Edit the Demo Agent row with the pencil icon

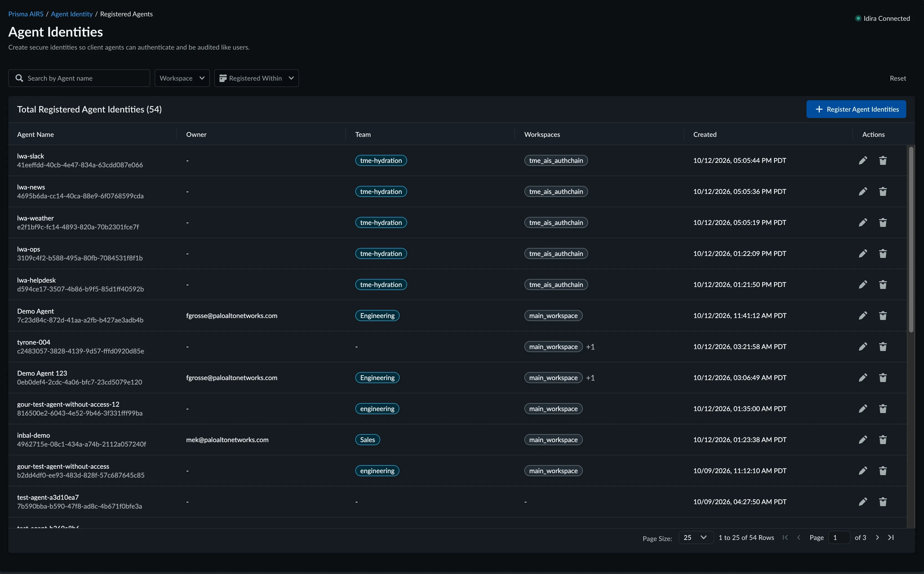863,316
